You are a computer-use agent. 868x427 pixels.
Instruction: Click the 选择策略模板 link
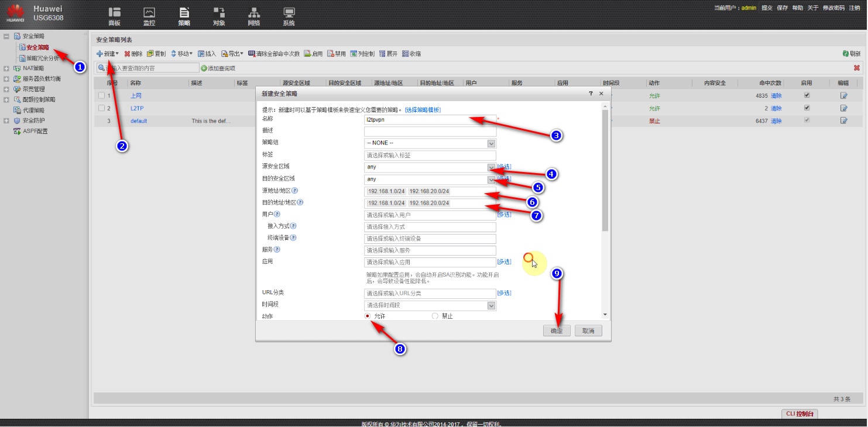point(423,110)
